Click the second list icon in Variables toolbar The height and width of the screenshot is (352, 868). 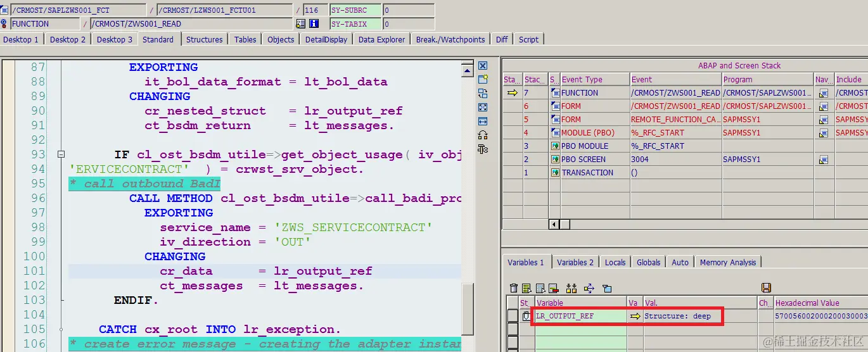click(x=540, y=288)
